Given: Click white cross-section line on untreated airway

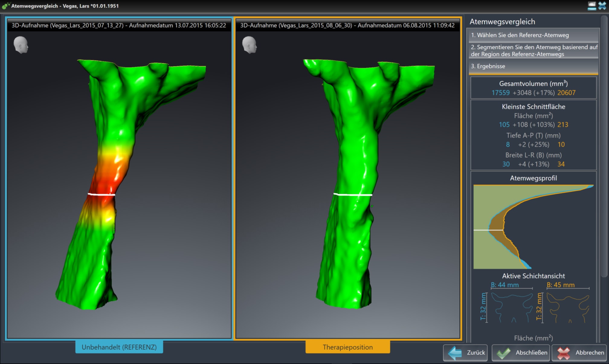Looking at the screenshot, I should [101, 195].
